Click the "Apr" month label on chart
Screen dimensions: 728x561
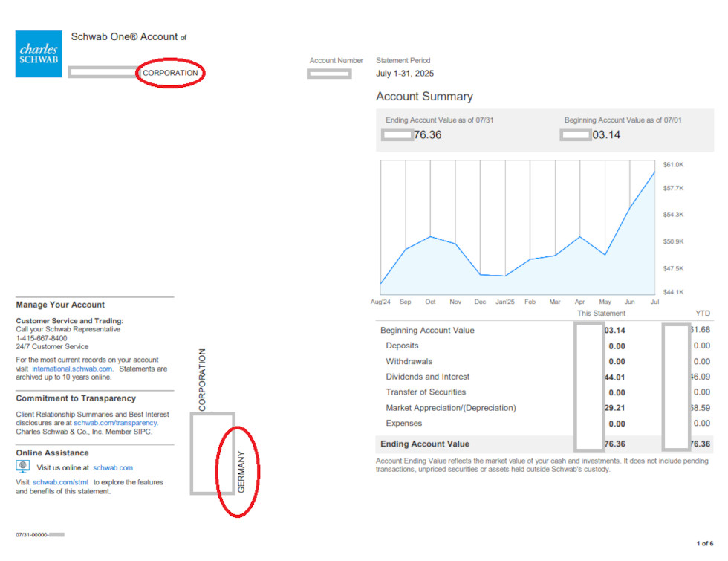[x=579, y=302]
